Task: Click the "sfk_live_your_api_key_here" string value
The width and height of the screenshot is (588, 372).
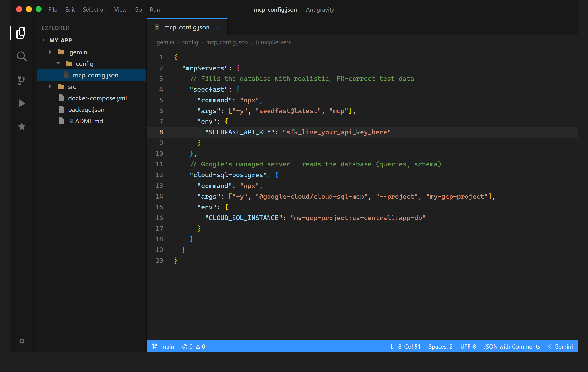Action: point(337,132)
